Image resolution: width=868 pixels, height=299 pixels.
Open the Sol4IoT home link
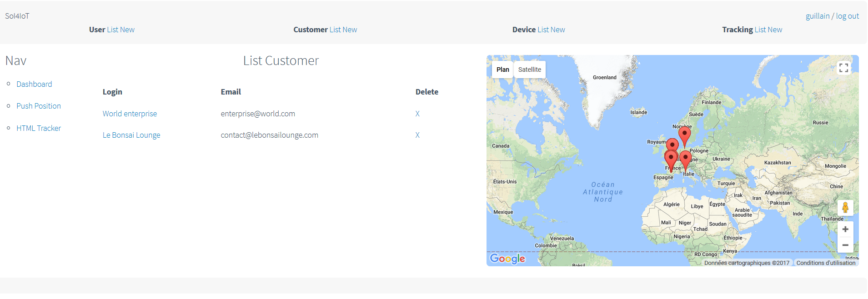(x=17, y=16)
